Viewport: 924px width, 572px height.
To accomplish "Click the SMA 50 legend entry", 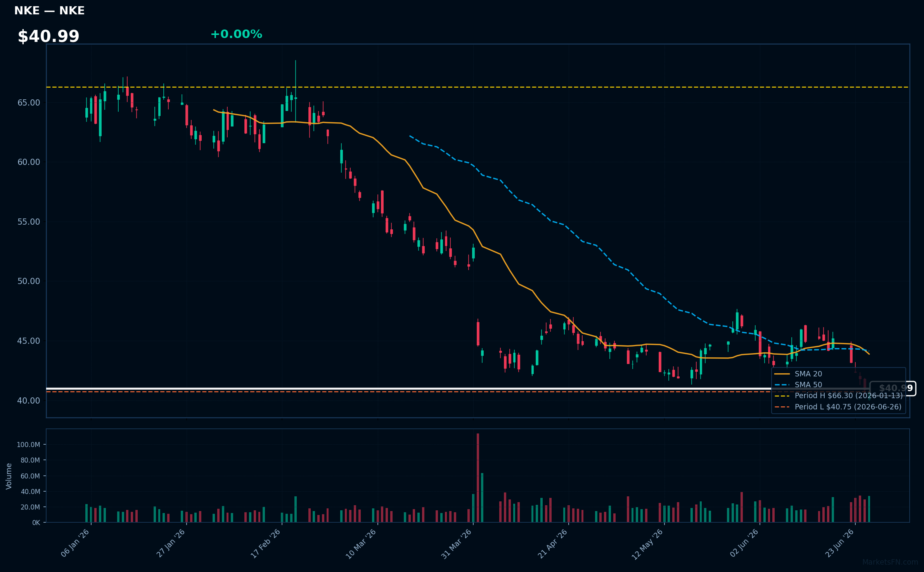I will [x=799, y=385].
